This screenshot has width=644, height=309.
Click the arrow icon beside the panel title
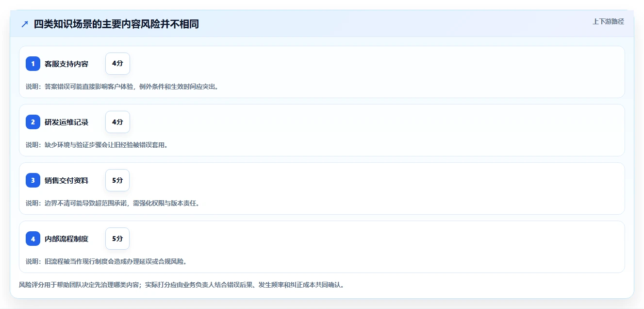25,24
